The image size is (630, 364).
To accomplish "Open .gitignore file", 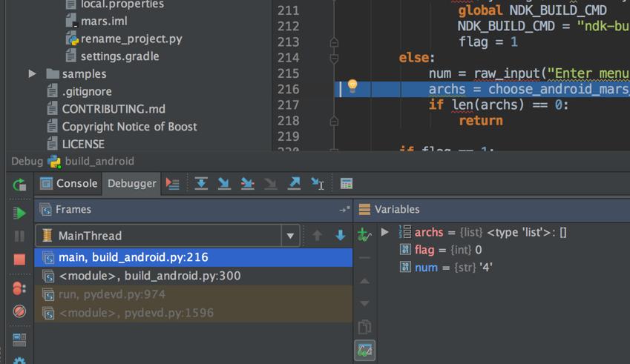I will coord(79,91).
